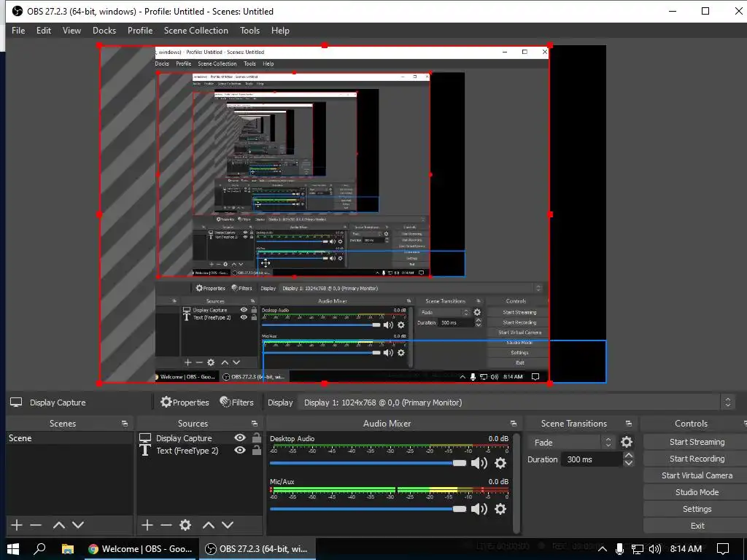
Task: Select the Display Capture source row
Action: 200,438
